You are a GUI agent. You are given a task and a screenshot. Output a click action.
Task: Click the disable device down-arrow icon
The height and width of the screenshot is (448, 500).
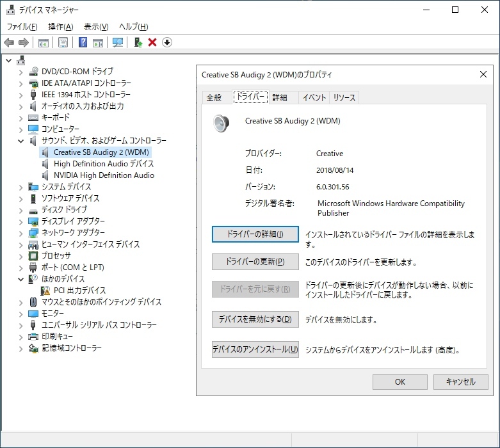pyautogui.click(x=167, y=42)
